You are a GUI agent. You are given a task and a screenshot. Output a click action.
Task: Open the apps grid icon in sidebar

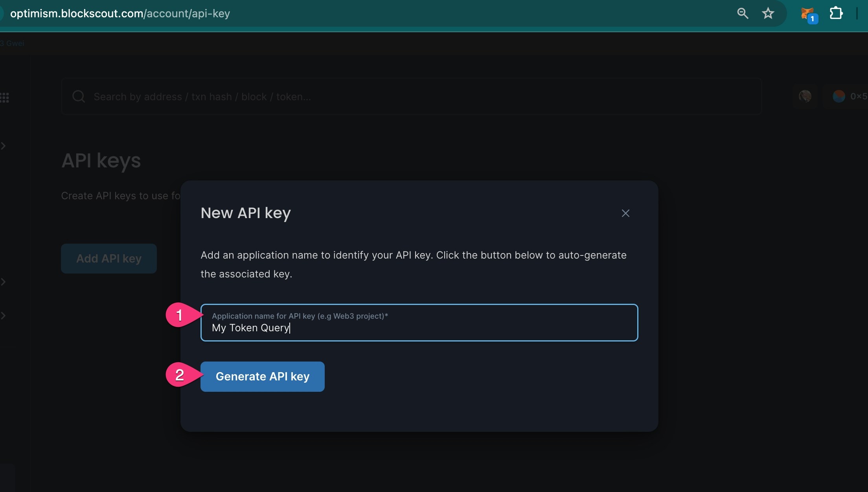pyautogui.click(x=5, y=97)
